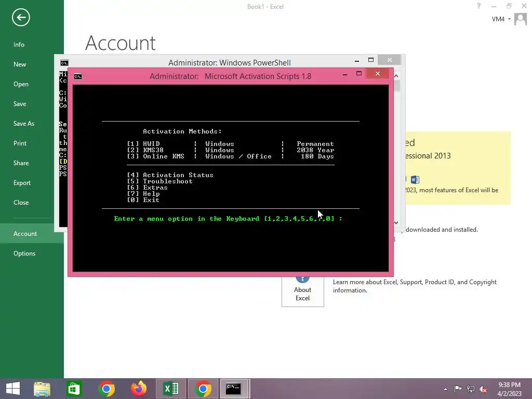Focus the Windows PowerShell title bar

[x=229, y=63]
